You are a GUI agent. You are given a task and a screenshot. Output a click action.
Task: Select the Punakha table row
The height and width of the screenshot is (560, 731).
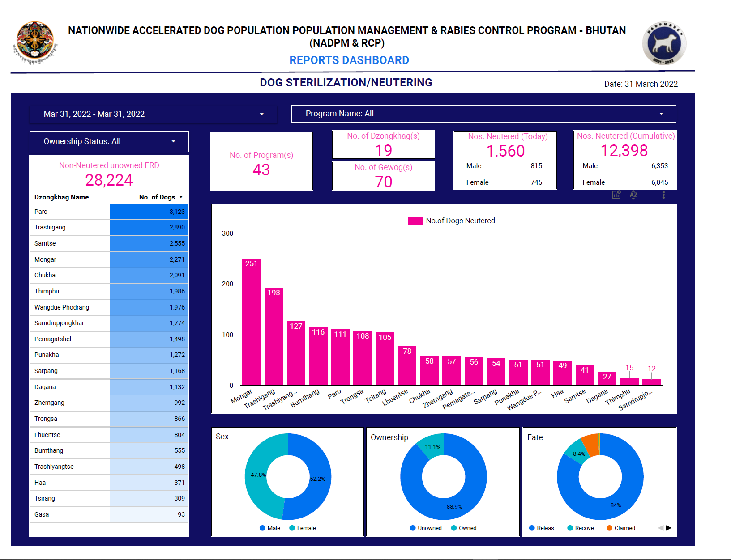pos(109,355)
